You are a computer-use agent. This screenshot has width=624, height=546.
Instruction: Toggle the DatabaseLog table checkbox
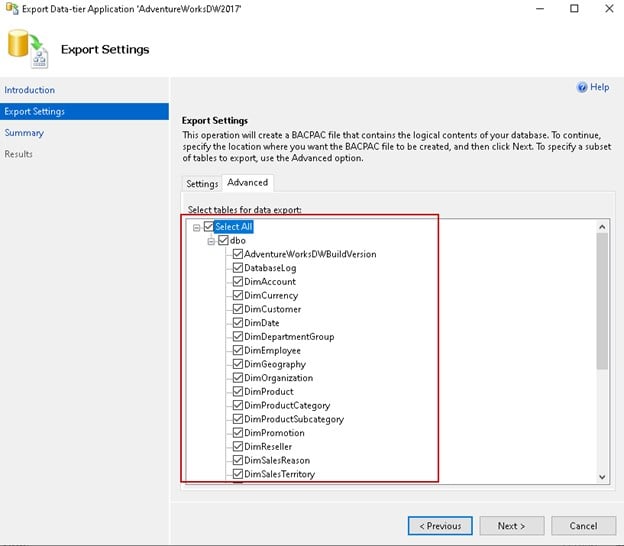coord(238,268)
